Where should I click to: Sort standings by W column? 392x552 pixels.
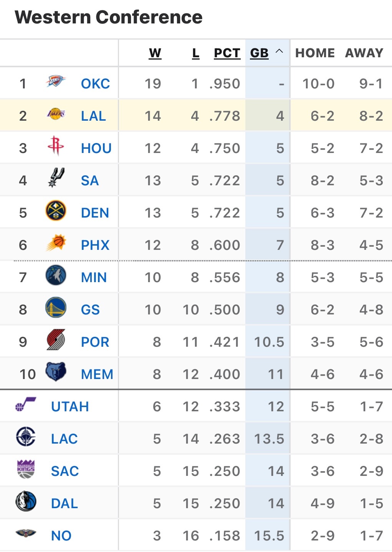pyautogui.click(x=155, y=53)
